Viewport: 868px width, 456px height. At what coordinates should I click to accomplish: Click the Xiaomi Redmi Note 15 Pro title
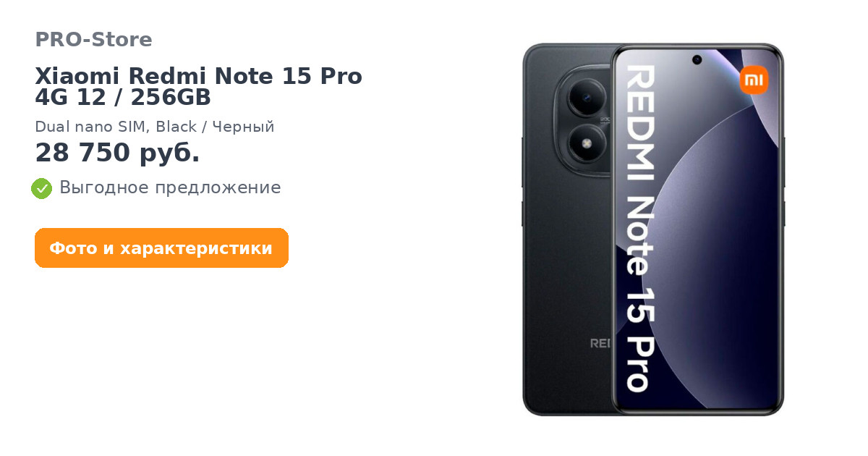(199, 75)
